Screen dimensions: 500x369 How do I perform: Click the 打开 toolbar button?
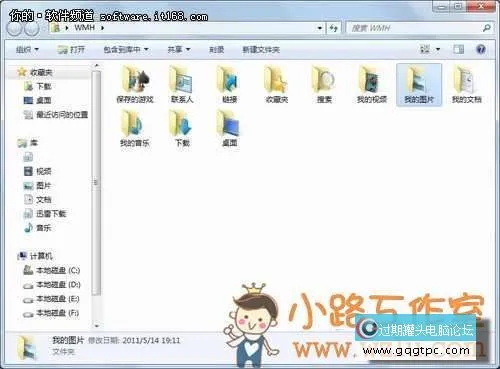coord(71,50)
